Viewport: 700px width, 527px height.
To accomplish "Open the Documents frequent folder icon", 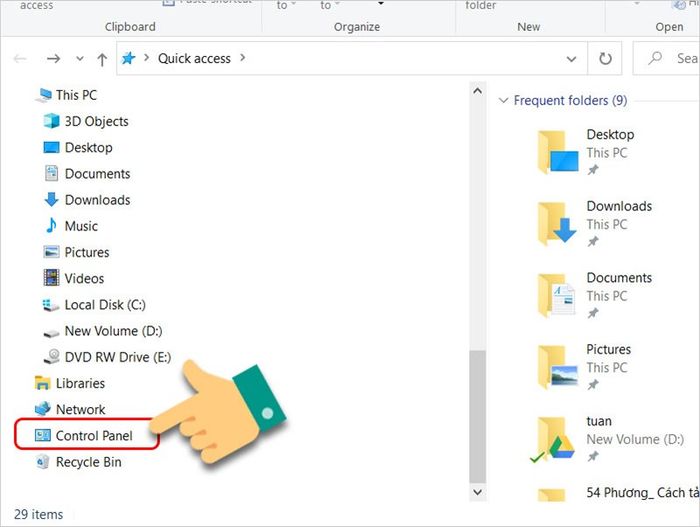I will tap(558, 294).
